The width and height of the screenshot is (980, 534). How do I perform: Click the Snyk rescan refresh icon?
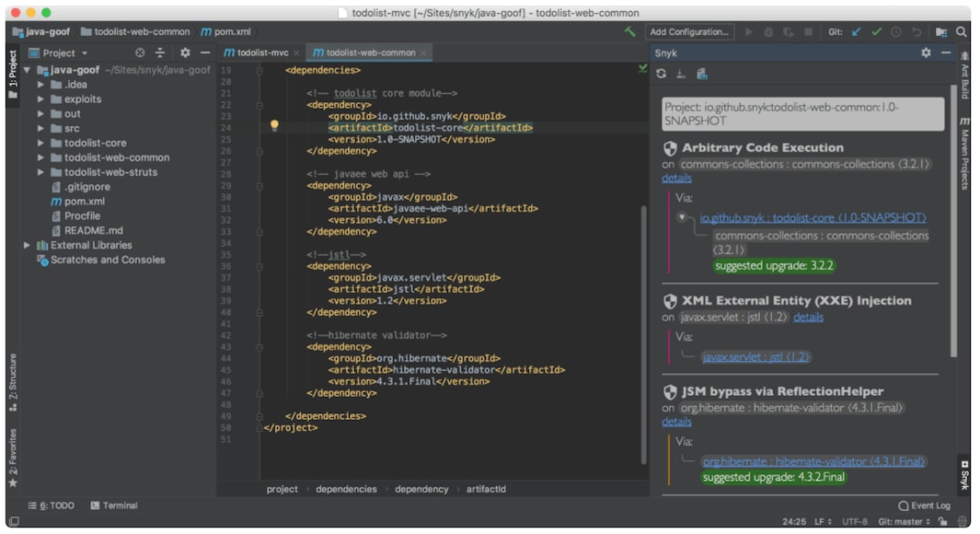point(662,74)
